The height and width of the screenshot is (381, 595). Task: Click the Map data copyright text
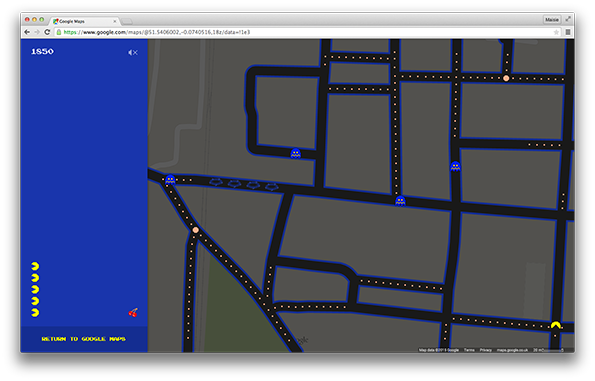(x=439, y=350)
